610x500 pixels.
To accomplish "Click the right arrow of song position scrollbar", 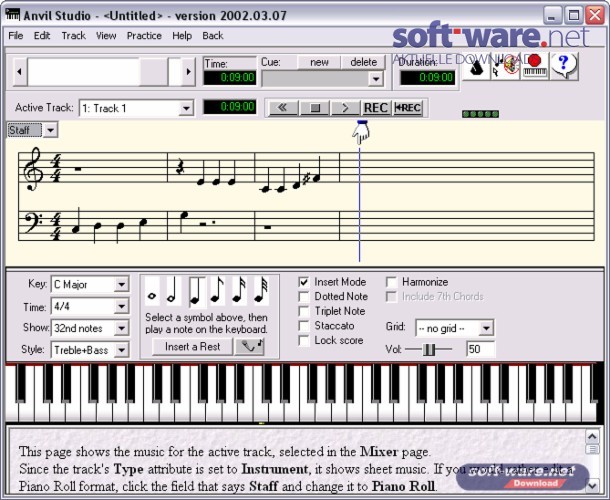I will tap(189, 72).
